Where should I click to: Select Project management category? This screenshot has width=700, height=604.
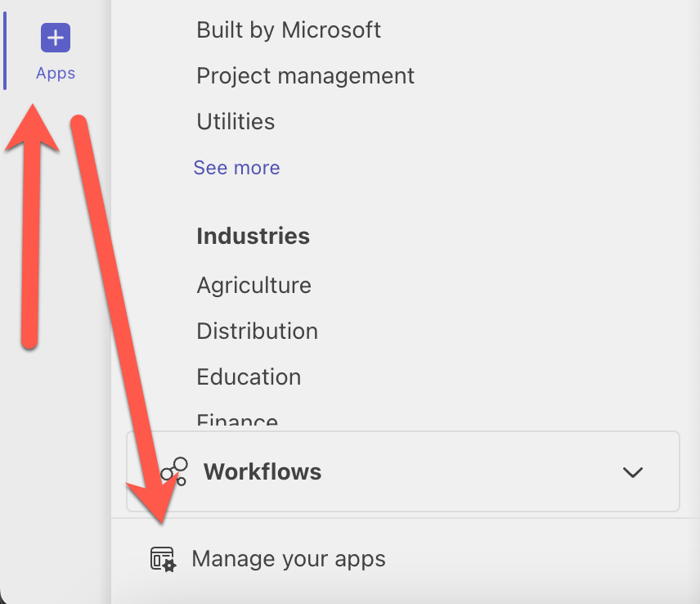(x=305, y=76)
